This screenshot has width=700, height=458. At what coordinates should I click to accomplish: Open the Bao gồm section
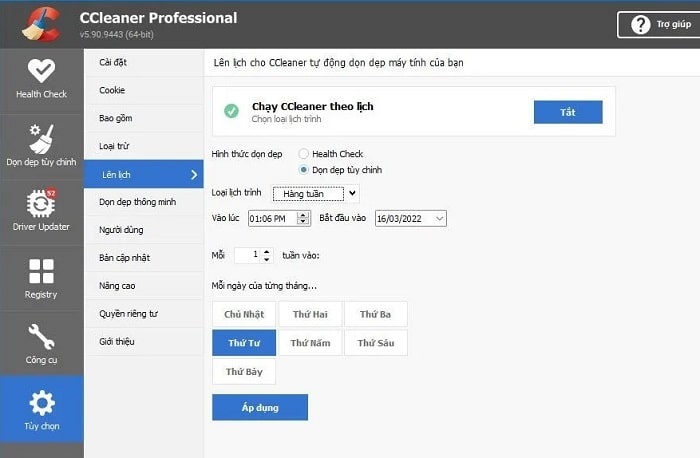144,118
